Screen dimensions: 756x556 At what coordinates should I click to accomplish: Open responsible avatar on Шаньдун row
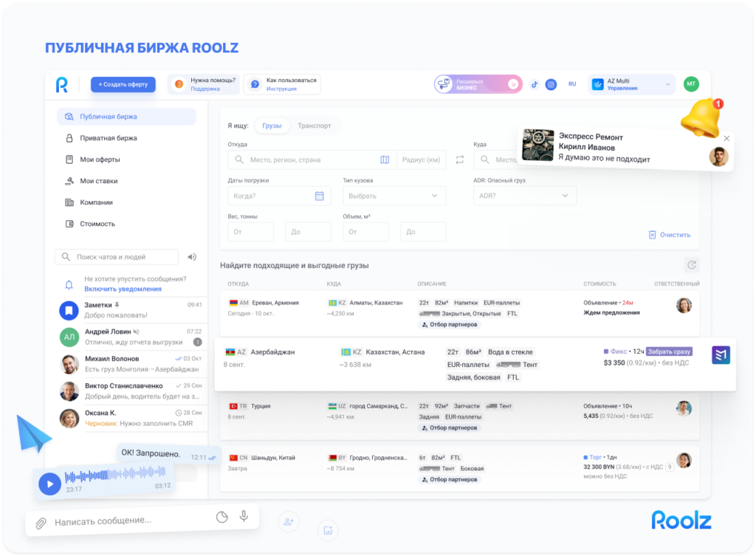(684, 461)
